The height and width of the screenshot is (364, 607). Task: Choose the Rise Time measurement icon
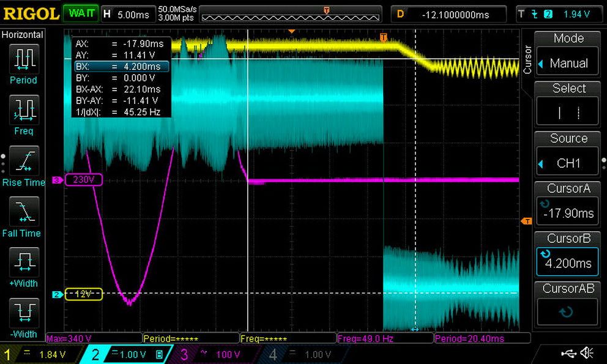coord(24,161)
